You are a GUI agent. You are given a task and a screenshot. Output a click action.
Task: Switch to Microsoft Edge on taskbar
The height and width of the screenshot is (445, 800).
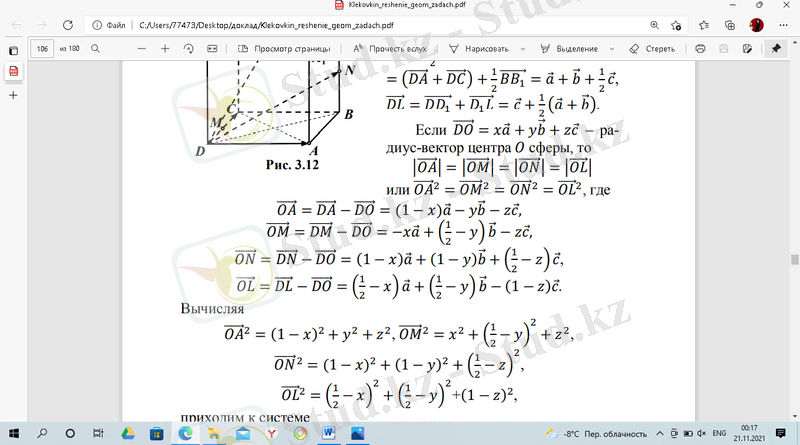pyautogui.click(x=185, y=433)
